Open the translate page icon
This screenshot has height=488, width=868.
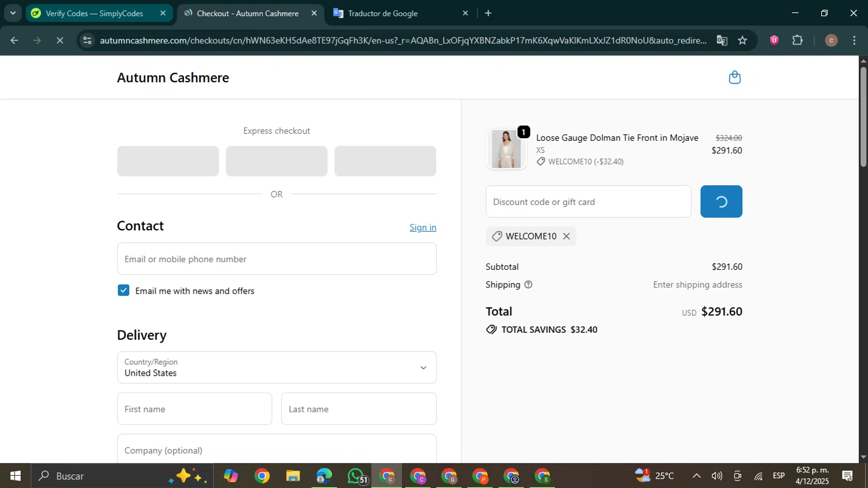coord(722,41)
